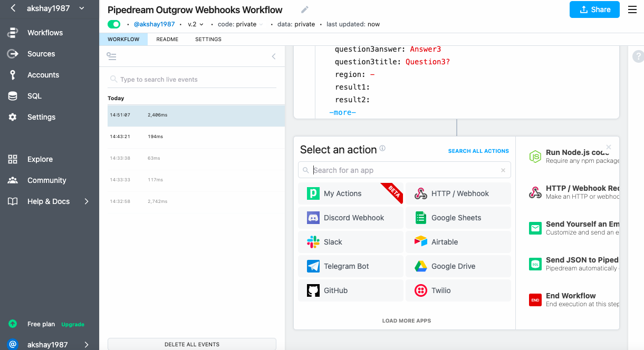
Task: Select the Telegram Bot app
Action: [351, 266]
